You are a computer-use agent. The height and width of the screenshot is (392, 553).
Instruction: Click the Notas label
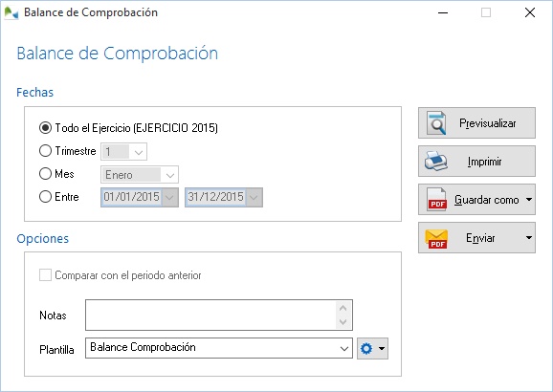click(53, 316)
